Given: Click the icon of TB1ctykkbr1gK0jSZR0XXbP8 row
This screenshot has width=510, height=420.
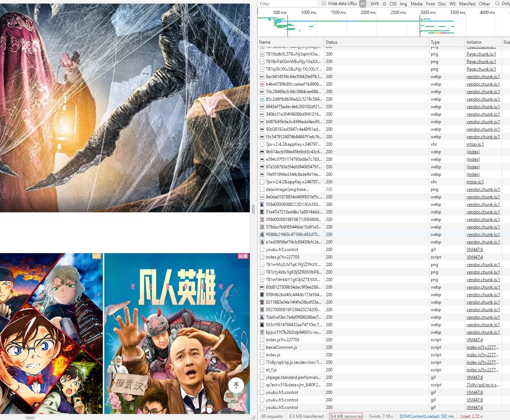Looking at the screenshot, I should [x=262, y=272].
